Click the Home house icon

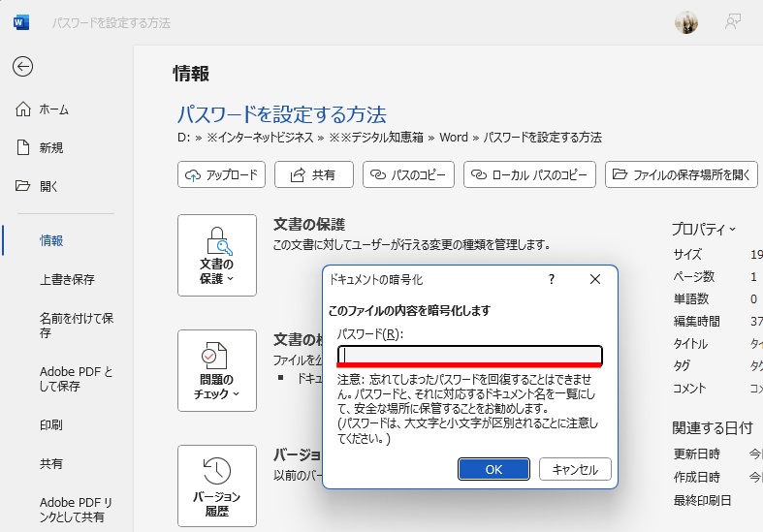coord(23,109)
